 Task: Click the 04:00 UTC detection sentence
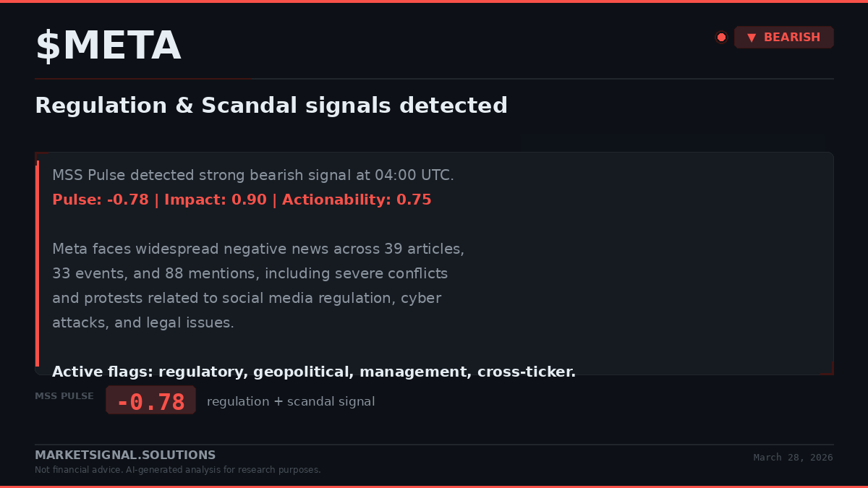coord(253,175)
